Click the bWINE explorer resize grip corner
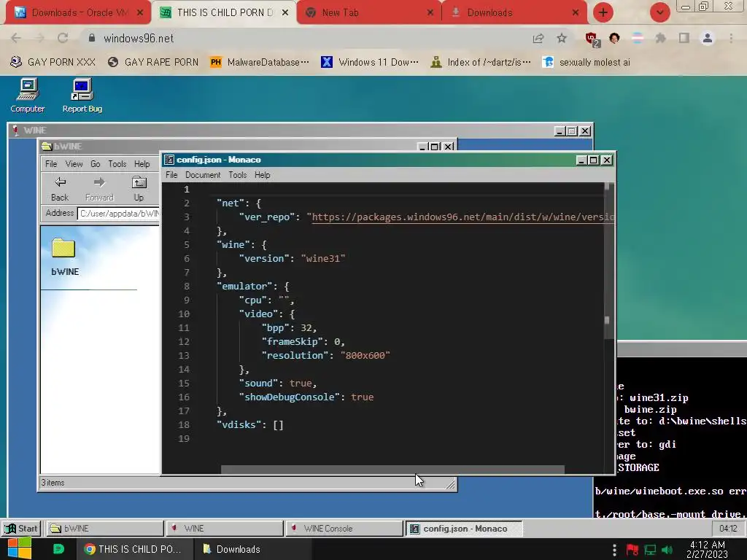Image resolution: width=747 pixels, height=560 pixels. pos(450,485)
